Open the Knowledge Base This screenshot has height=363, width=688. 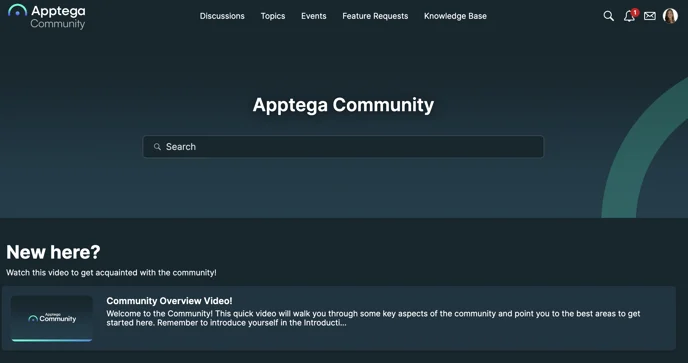(x=455, y=16)
